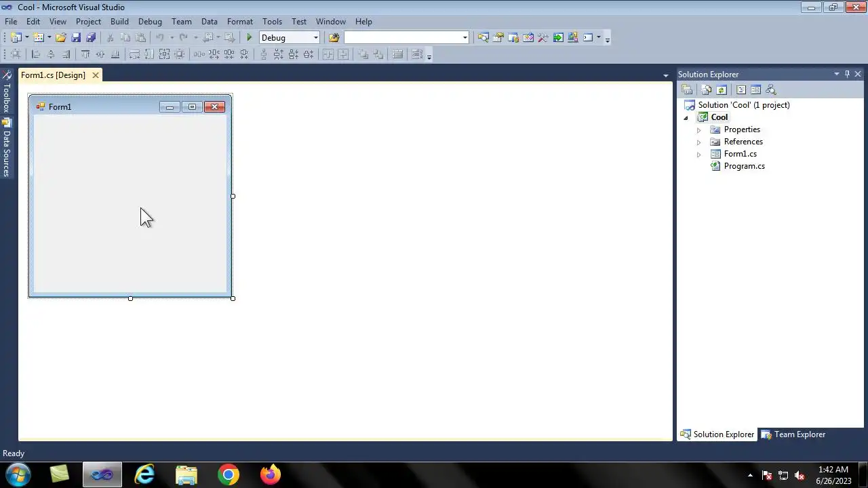Open the Data Sources side tab
The image size is (868, 488).
coord(6,148)
